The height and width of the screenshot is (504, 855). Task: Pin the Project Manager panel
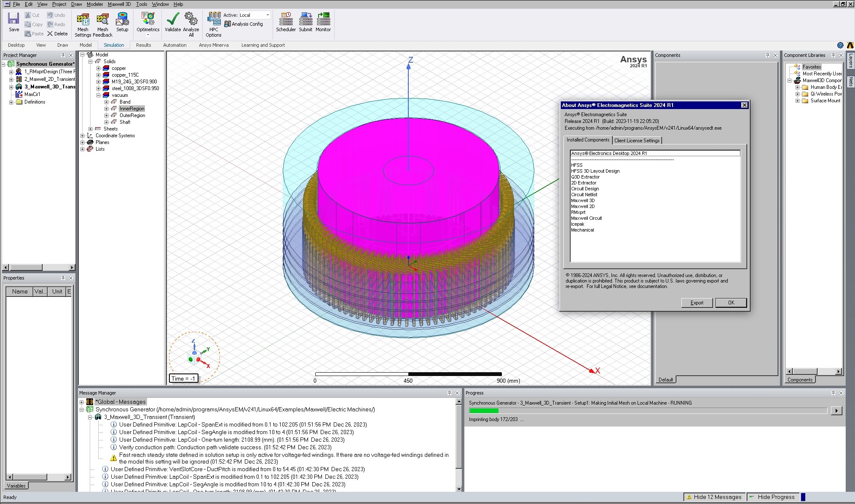coord(63,55)
